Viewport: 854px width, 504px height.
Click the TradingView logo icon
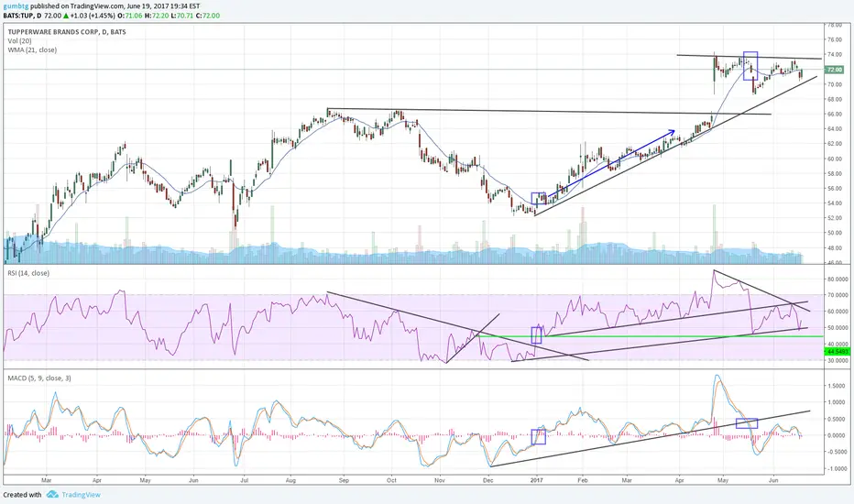[x=52, y=495]
